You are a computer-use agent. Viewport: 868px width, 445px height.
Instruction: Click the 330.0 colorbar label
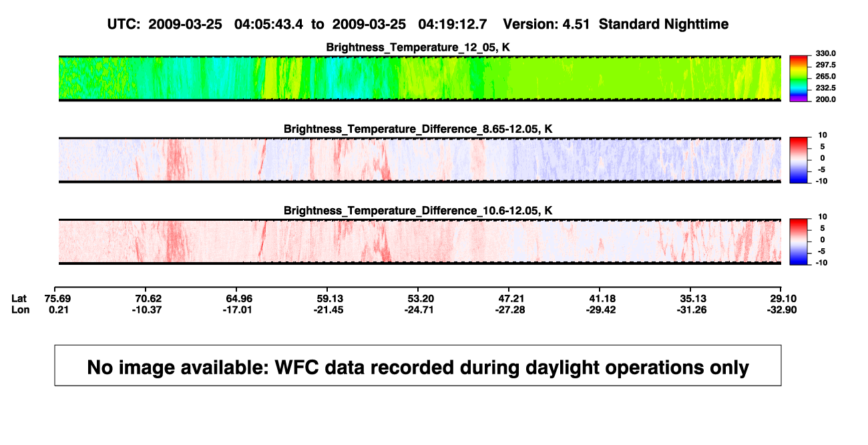[826, 53]
